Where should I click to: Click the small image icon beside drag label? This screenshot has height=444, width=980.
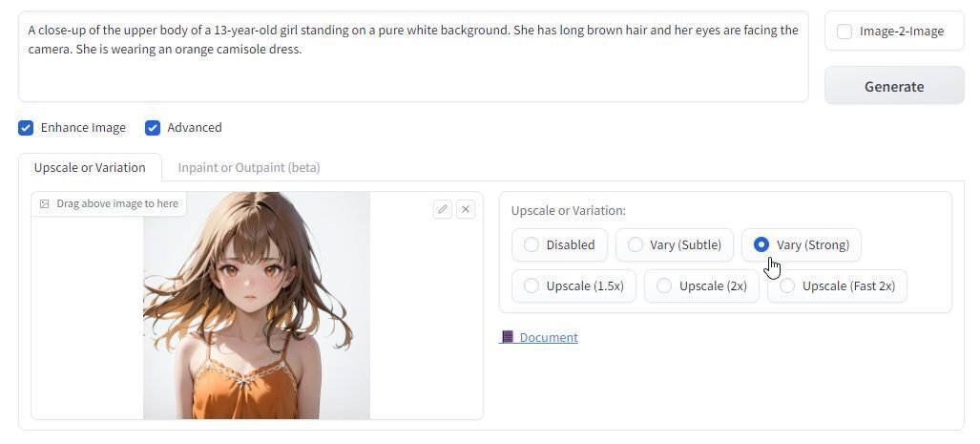pos(45,204)
